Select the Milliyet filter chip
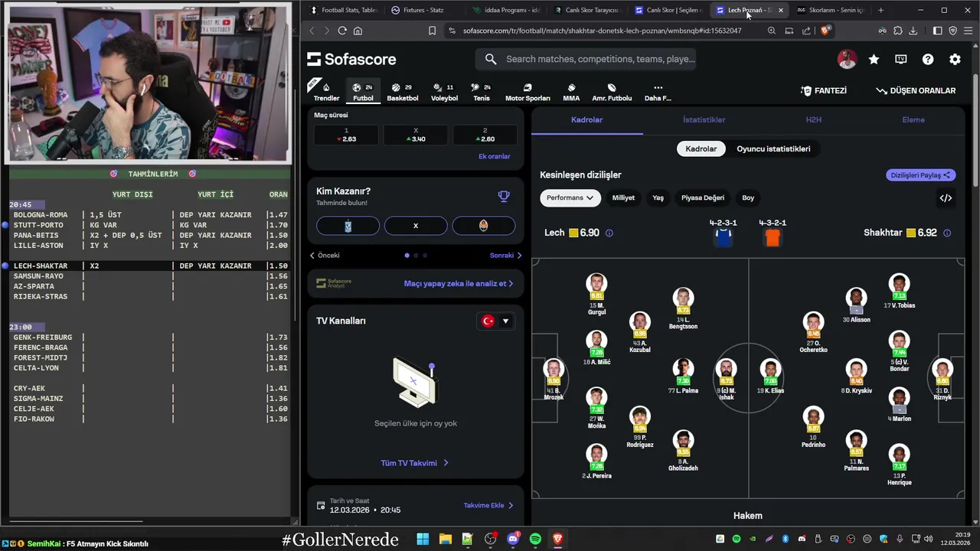The height and width of the screenshot is (551, 980). point(623,197)
